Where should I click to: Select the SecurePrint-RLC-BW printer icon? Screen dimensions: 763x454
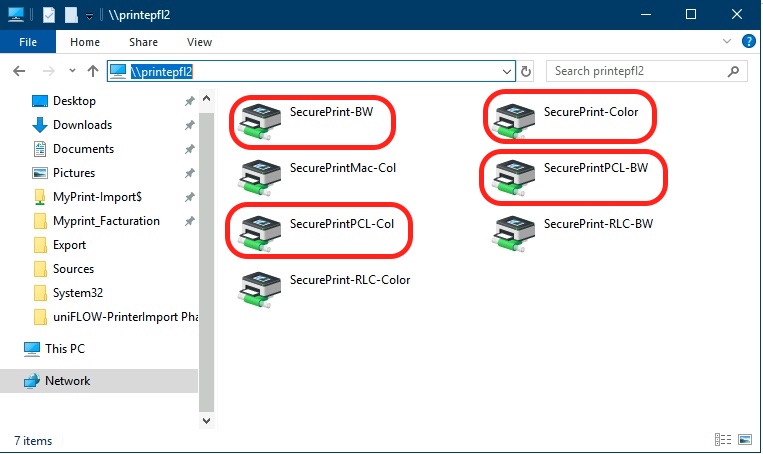click(x=513, y=234)
